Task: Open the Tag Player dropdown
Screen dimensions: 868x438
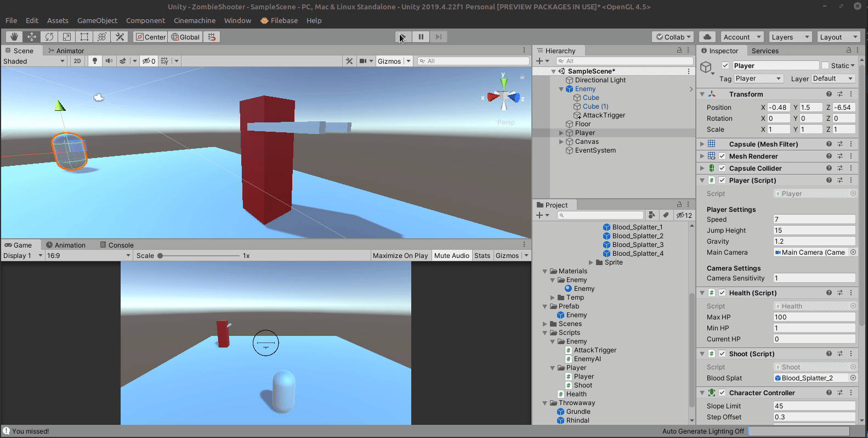Action: (x=758, y=78)
